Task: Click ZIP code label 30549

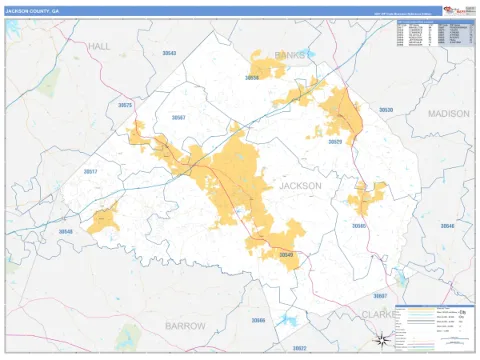Action: pos(286,255)
